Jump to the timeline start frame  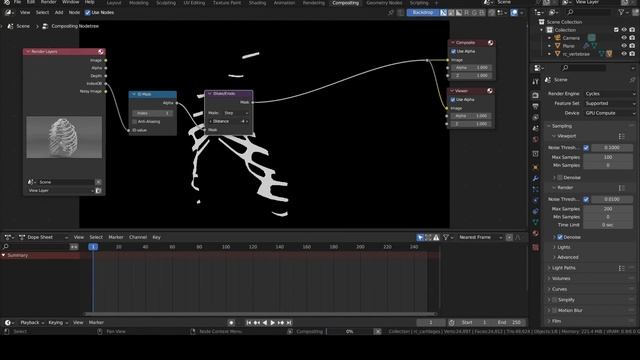click(249, 322)
